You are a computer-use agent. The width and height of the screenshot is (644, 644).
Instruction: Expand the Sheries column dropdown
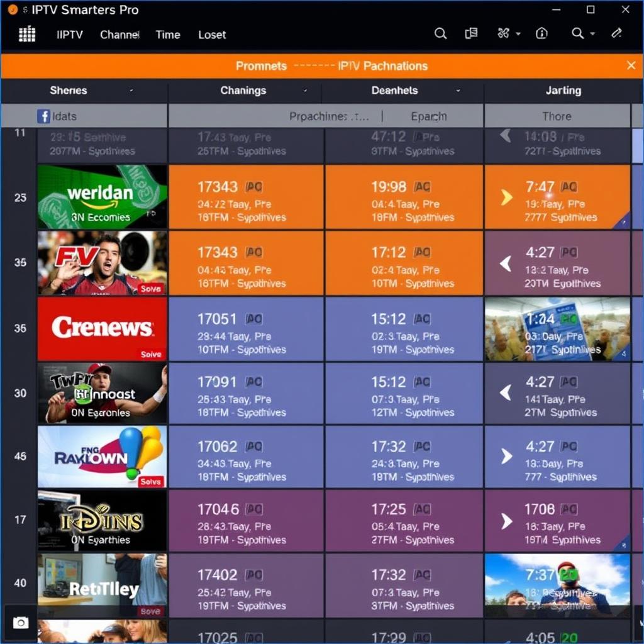131,91
